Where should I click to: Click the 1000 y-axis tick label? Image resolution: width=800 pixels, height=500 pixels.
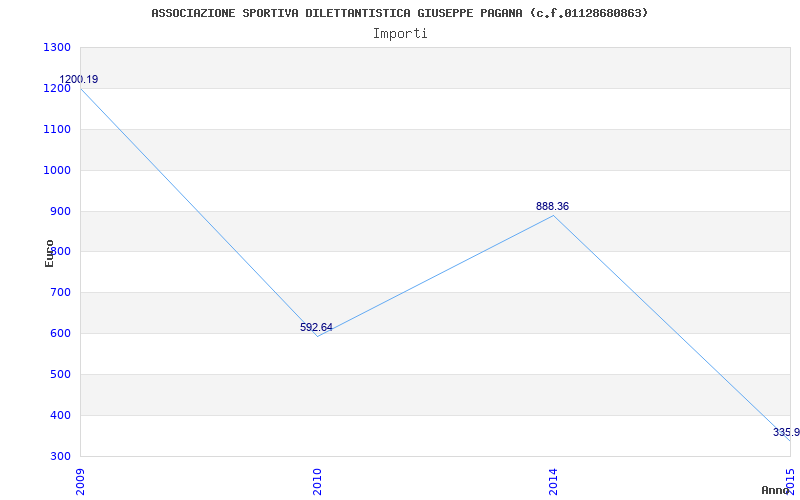(57, 170)
